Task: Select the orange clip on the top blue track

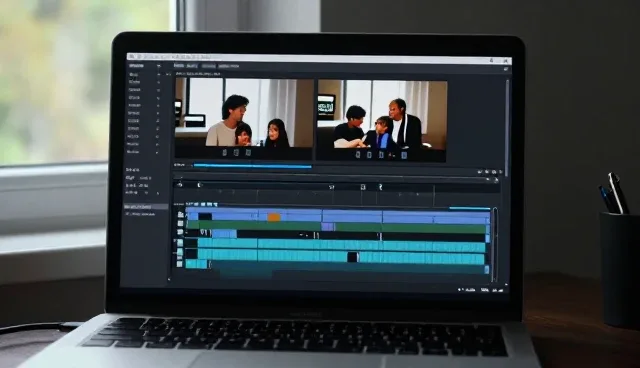Action: pyautogui.click(x=274, y=217)
